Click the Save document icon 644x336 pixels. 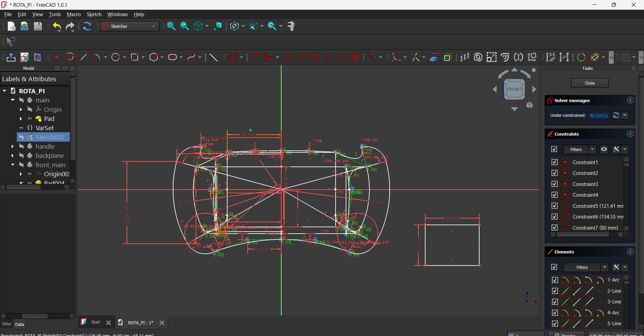coord(38,27)
